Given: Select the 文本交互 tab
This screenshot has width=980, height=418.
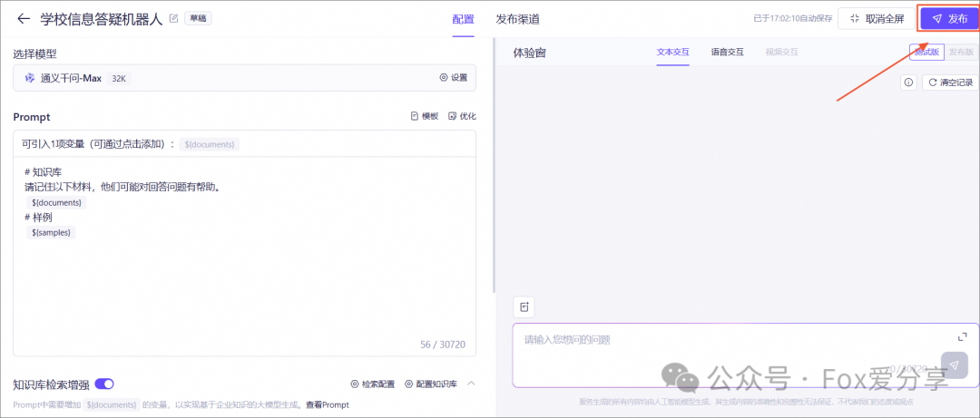Looking at the screenshot, I should point(673,53).
